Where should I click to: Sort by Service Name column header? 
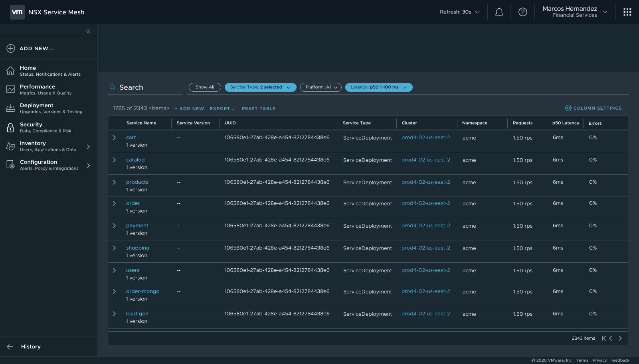(141, 123)
